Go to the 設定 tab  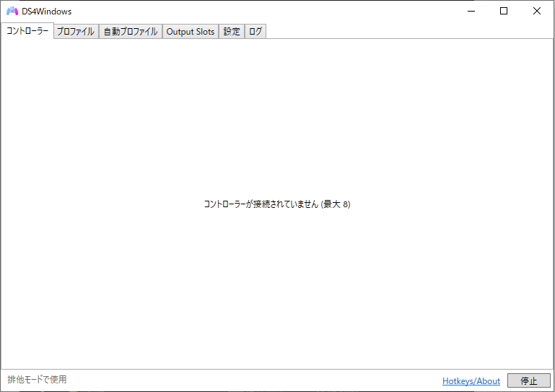232,32
